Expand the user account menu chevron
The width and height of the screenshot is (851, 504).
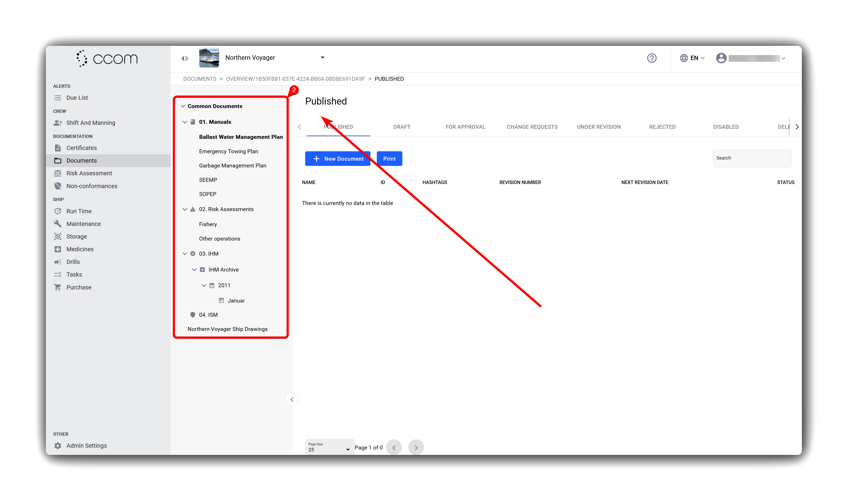pyautogui.click(x=783, y=58)
